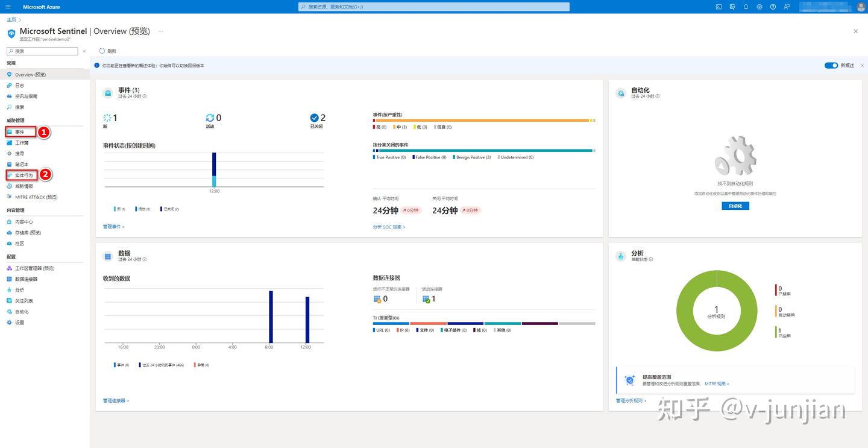868x448 pixels.
Task: Select 工作簿 in the left sidebar
Action: pos(22,142)
